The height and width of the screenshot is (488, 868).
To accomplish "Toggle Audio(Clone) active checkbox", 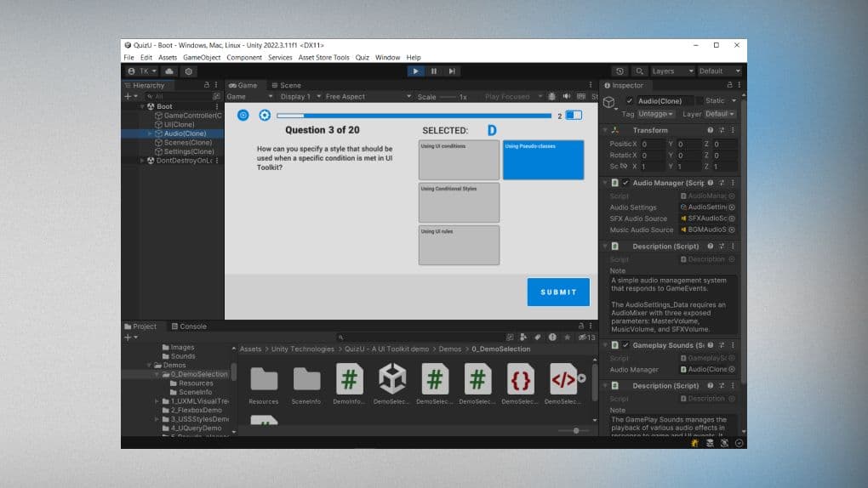I will (630, 101).
